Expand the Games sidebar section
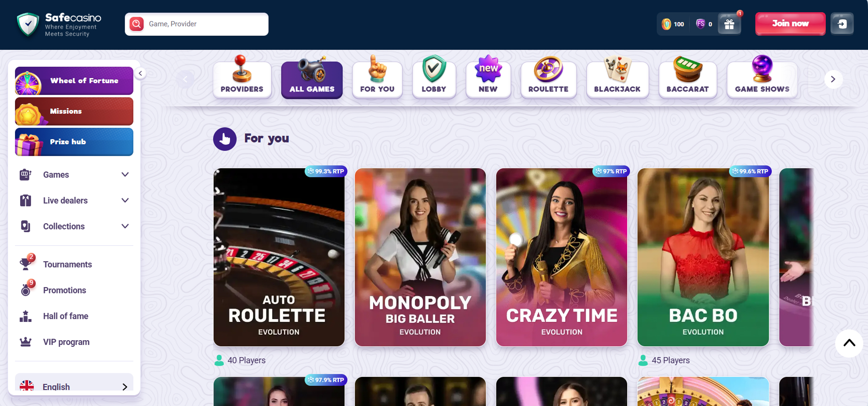This screenshot has width=868, height=406. [x=74, y=175]
